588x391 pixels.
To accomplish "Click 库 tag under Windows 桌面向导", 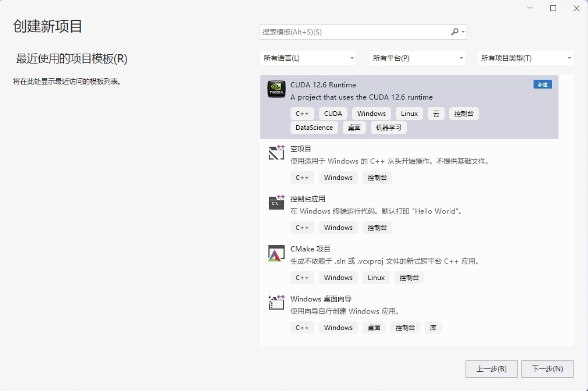I will (x=433, y=327).
